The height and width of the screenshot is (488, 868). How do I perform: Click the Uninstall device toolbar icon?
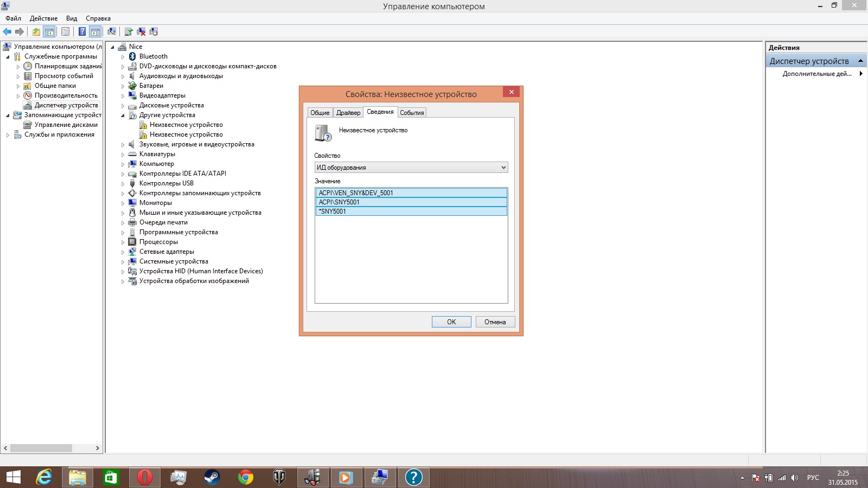[x=141, y=31]
